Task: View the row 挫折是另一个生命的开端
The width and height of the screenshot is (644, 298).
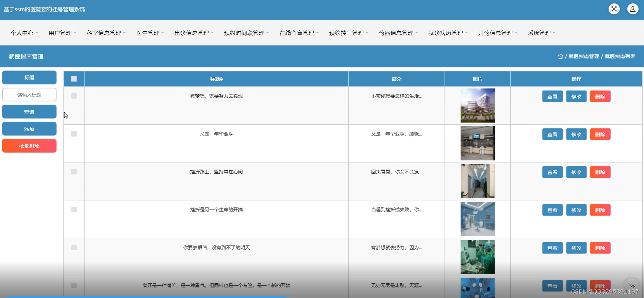Action: tap(552, 210)
